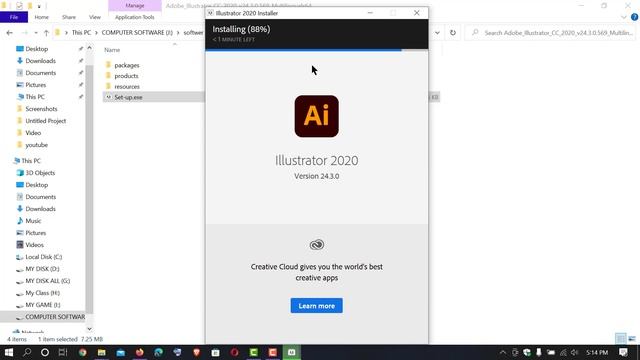Open File Explorer help icon

(634, 17)
